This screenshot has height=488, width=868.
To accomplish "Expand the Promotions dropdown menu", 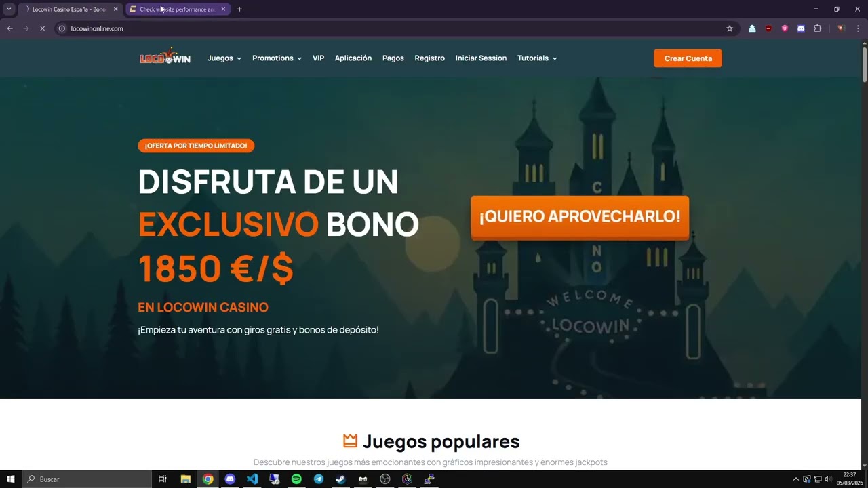I will (277, 58).
